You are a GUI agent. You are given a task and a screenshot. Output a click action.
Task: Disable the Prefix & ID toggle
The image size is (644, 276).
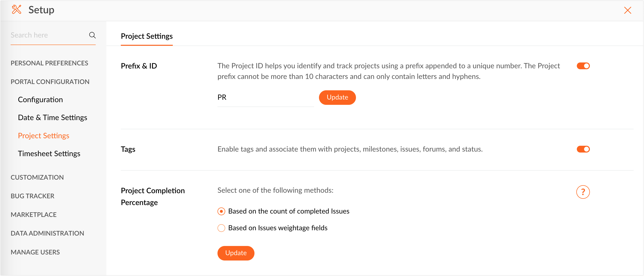point(583,66)
